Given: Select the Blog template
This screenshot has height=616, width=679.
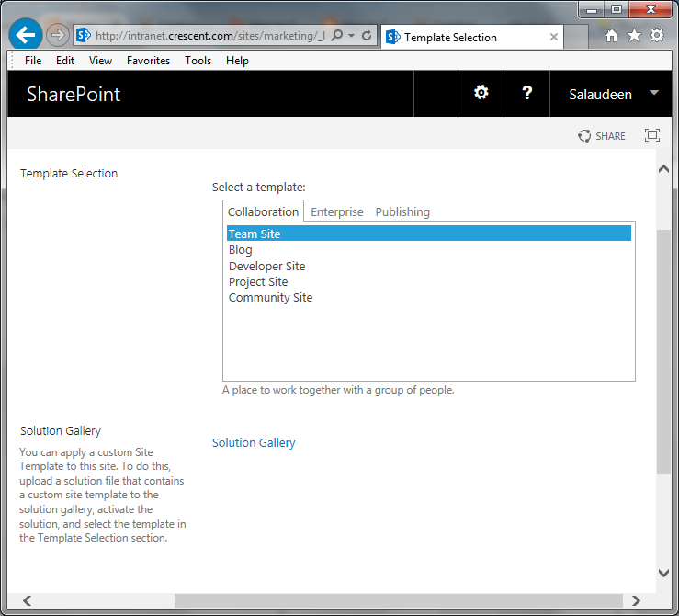Looking at the screenshot, I should click(x=429, y=250).
